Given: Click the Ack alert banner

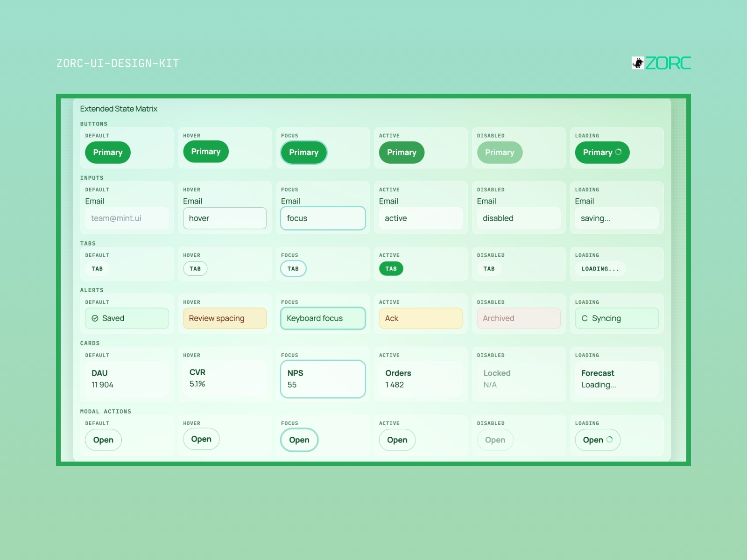Looking at the screenshot, I should click(421, 318).
